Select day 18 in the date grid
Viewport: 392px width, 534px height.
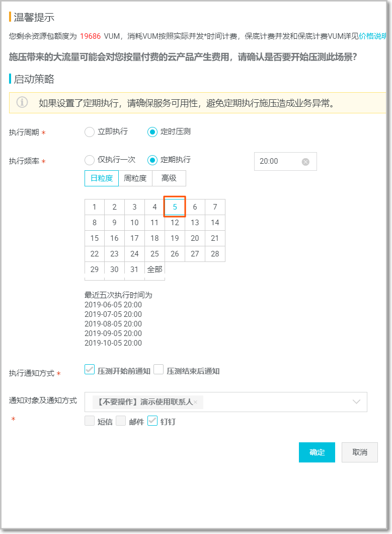click(155, 238)
